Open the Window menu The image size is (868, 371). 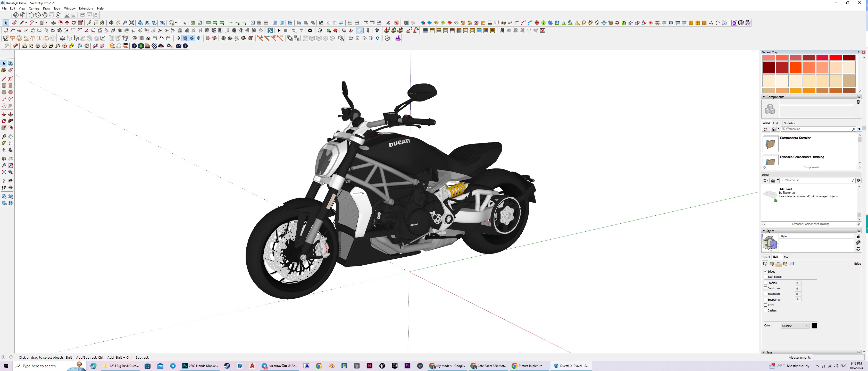coord(70,9)
